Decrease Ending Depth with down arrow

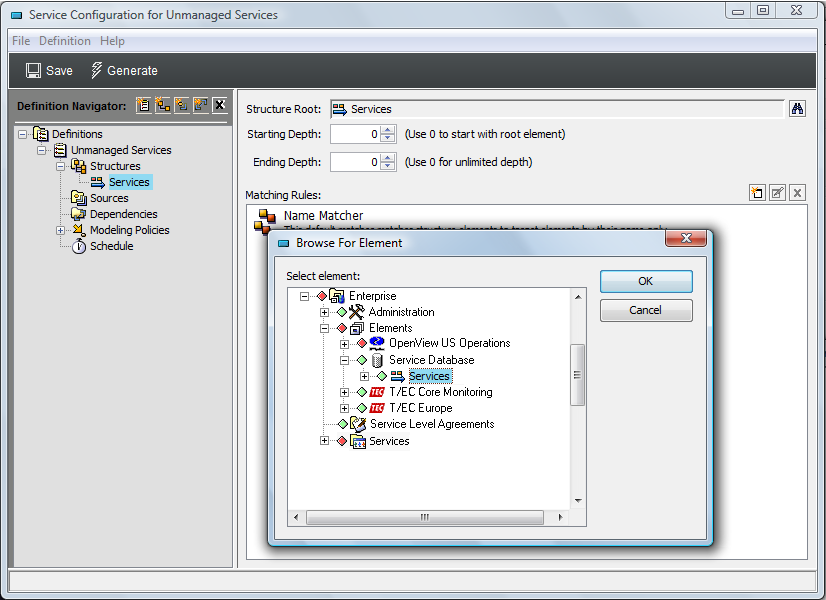388,166
